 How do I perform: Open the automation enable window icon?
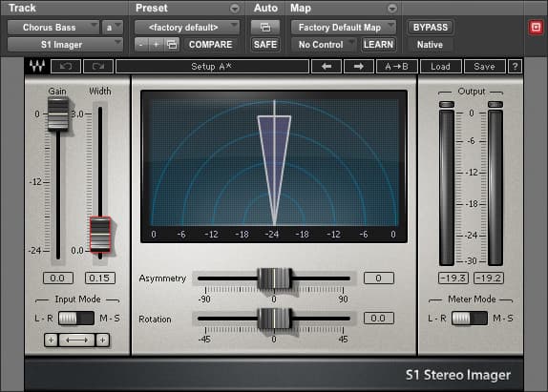pyautogui.click(x=265, y=28)
